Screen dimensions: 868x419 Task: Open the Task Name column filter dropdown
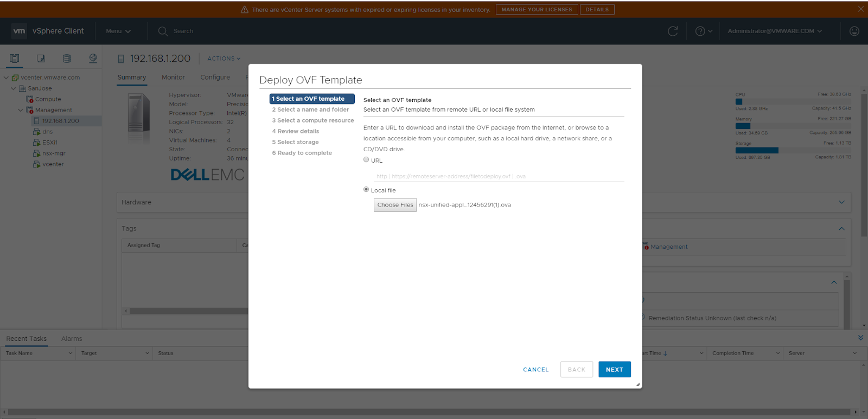[71, 353]
